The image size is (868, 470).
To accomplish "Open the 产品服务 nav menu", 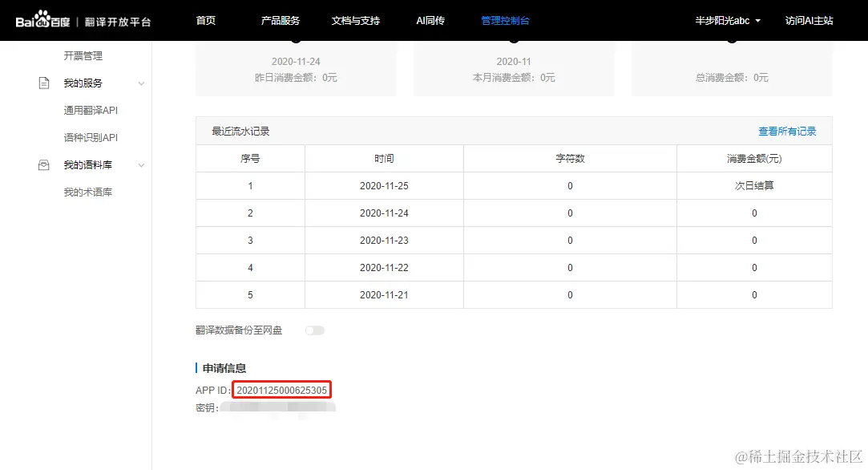I will coord(280,21).
